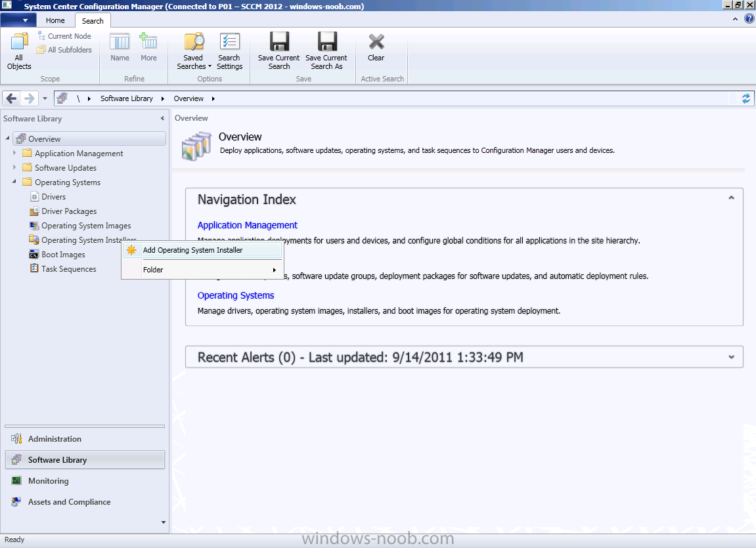Expand the Software Updates folder
756x548 pixels.
(x=14, y=167)
